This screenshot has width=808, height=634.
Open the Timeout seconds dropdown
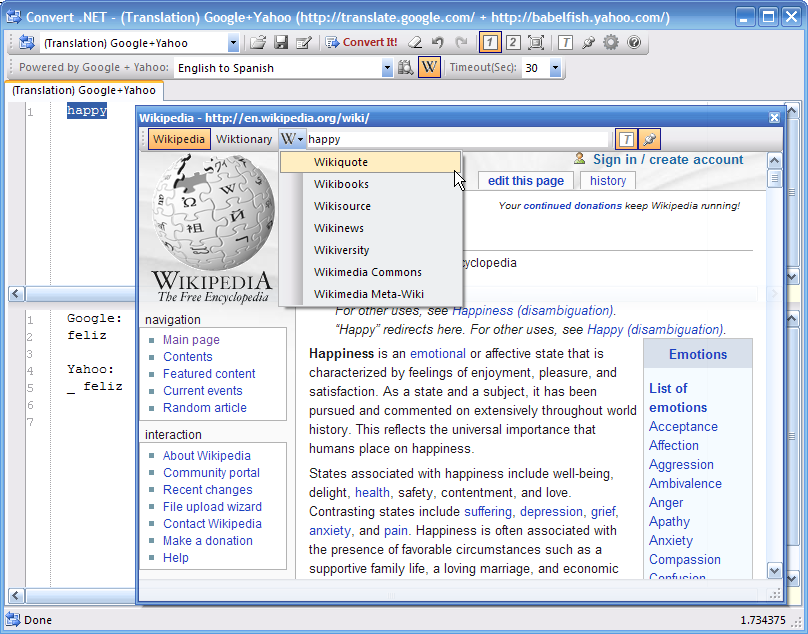(x=555, y=68)
